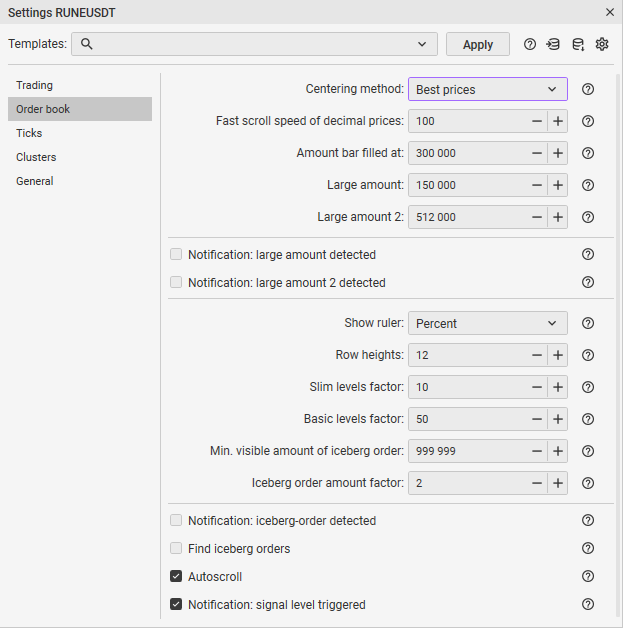
Task: Decrease Large amount 2 with minus
Action: point(537,217)
